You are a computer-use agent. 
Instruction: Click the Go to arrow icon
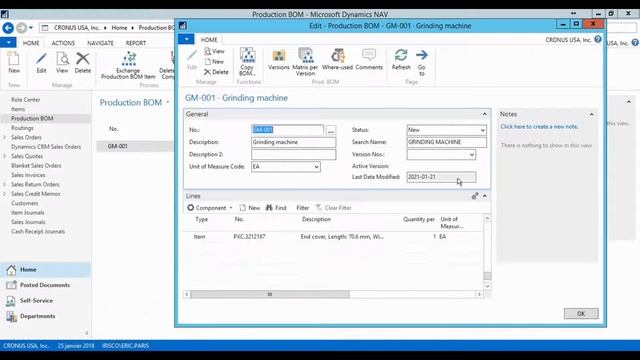(x=422, y=55)
